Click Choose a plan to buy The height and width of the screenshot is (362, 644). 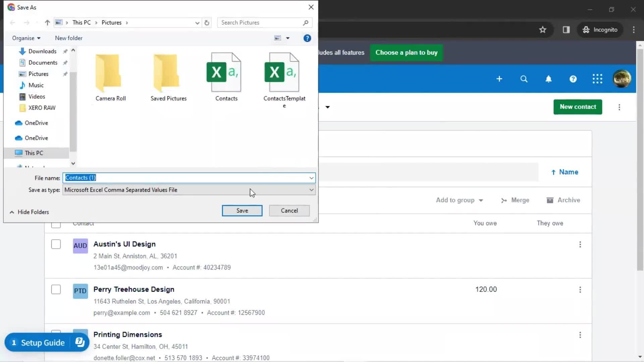click(x=406, y=53)
